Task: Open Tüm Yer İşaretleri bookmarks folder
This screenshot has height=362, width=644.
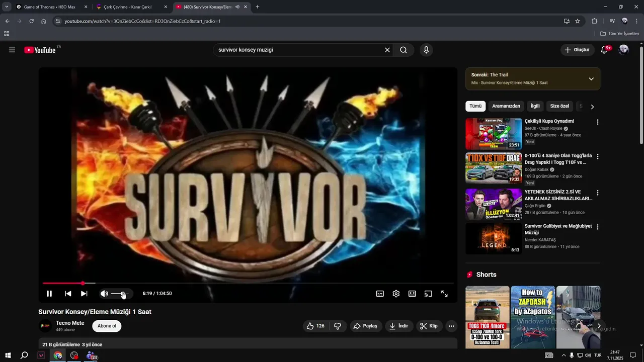Action: 619,34
